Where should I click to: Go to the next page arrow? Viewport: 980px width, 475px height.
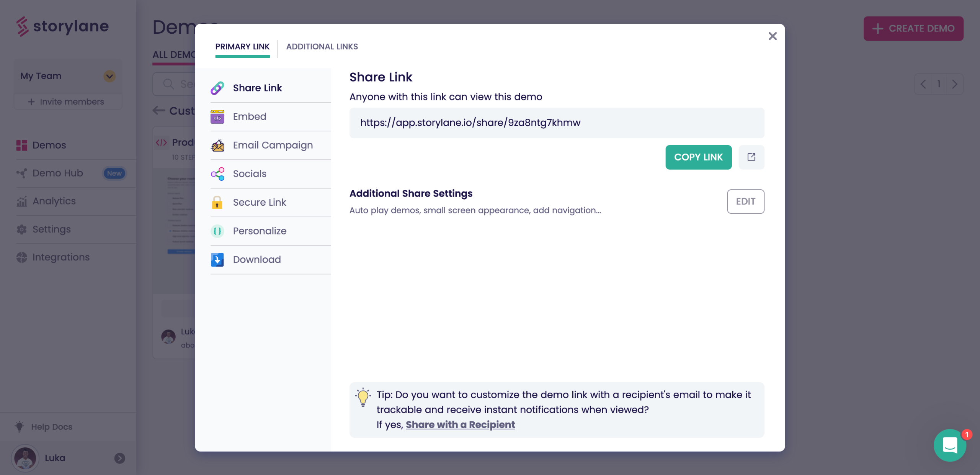(x=955, y=84)
